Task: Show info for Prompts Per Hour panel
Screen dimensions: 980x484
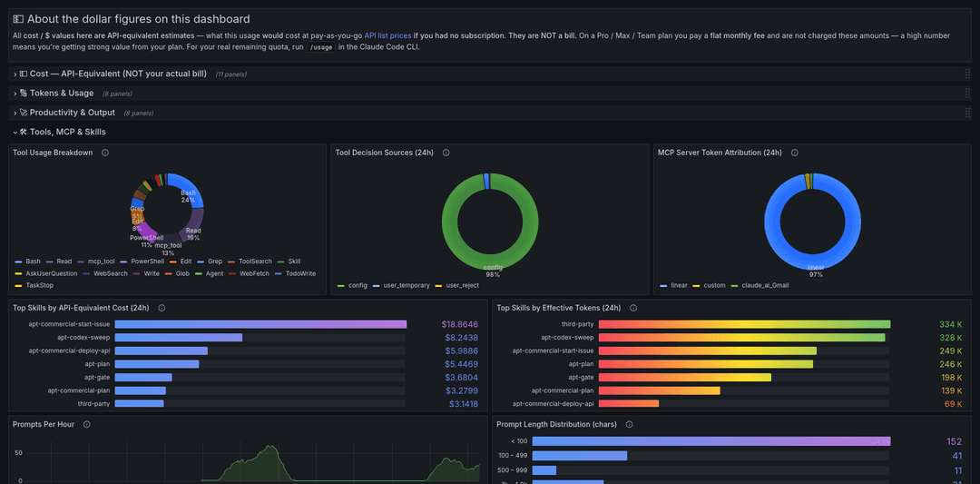Action: [x=87, y=424]
